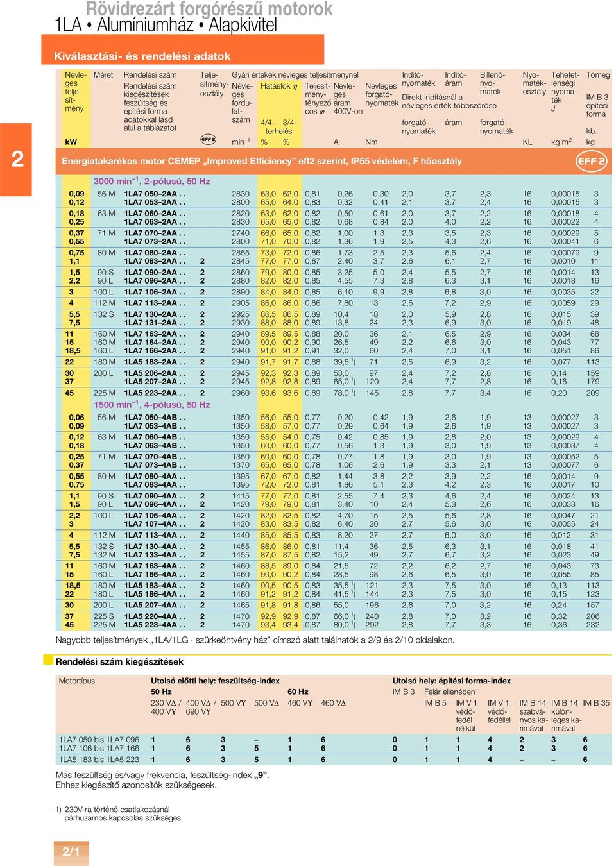Click the Méret column header
This screenshot has width=616, height=866.
point(103,75)
